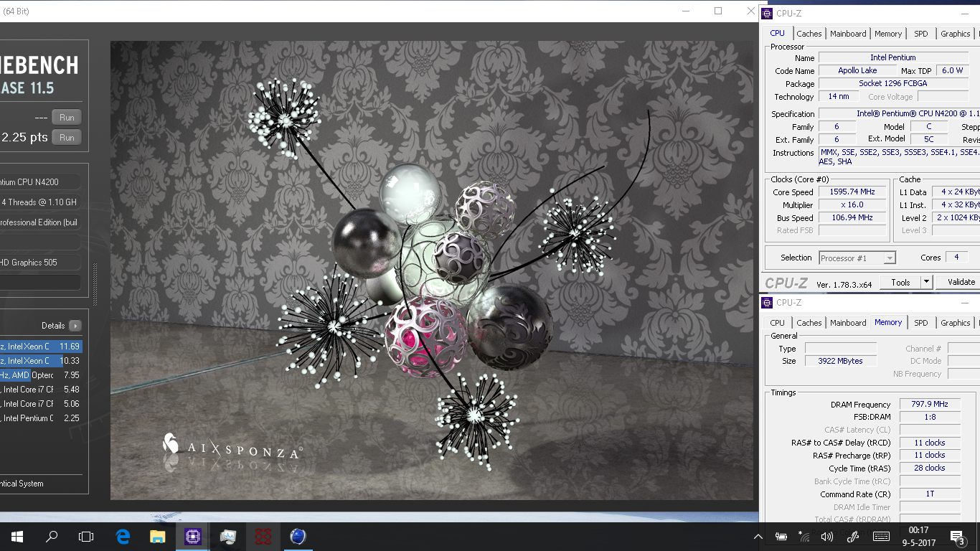The width and height of the screenshot is (980, 551).
Task: Switch to the purple CPU-Z taskbar icon
Action: click(x=192, y=536)
